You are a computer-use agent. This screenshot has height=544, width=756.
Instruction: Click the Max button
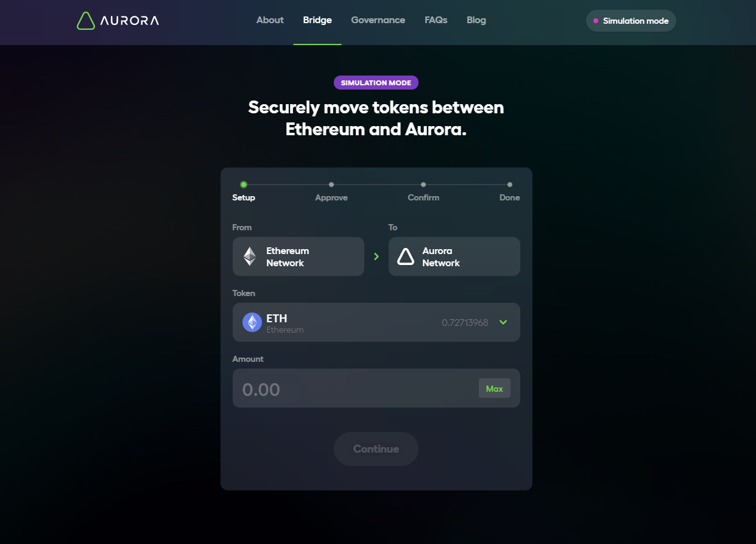495,389
